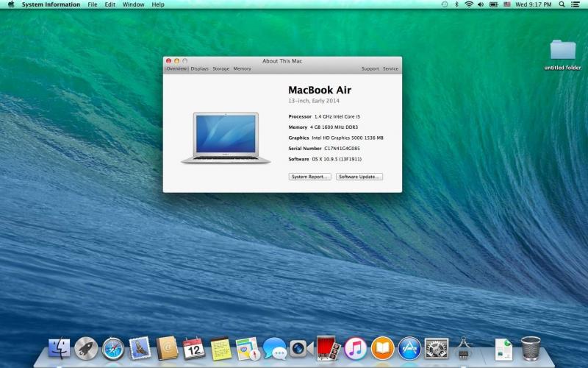Open the Window menu
The height and width of the screenshot is (368, 588).
tap(134, 4)
